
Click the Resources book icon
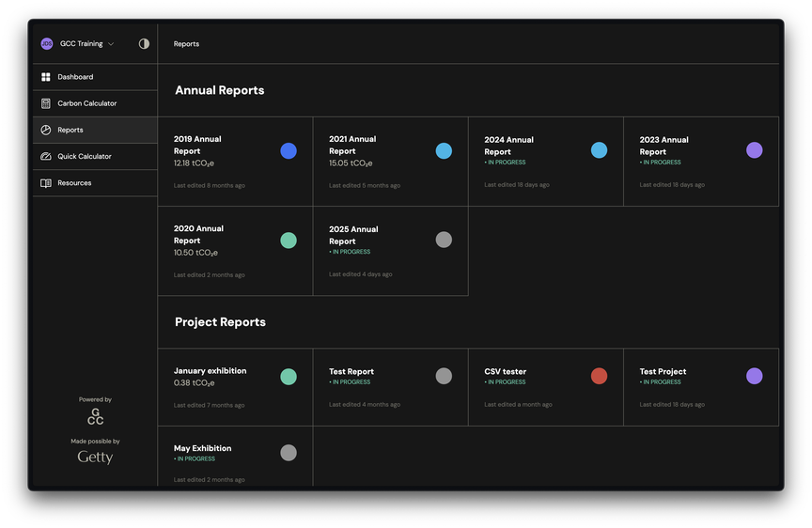[x=45, y=183]
